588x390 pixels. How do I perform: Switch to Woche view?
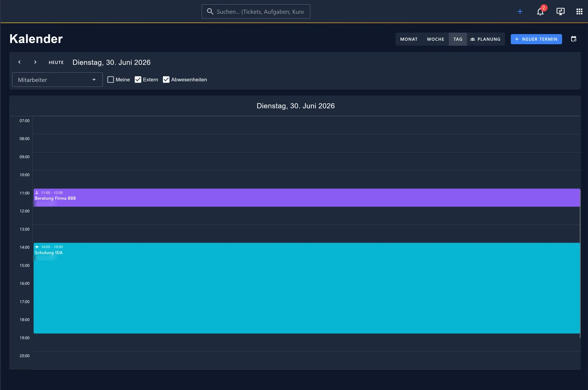pos(435,39)
